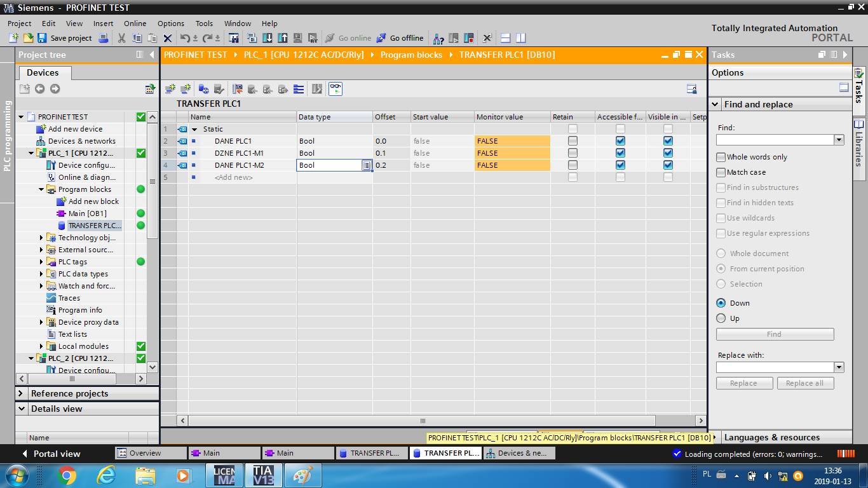Open Windows file explorer from taskbar
Image resolution: width=868 pixels, height=488 pixels.
tap(146, 475)
